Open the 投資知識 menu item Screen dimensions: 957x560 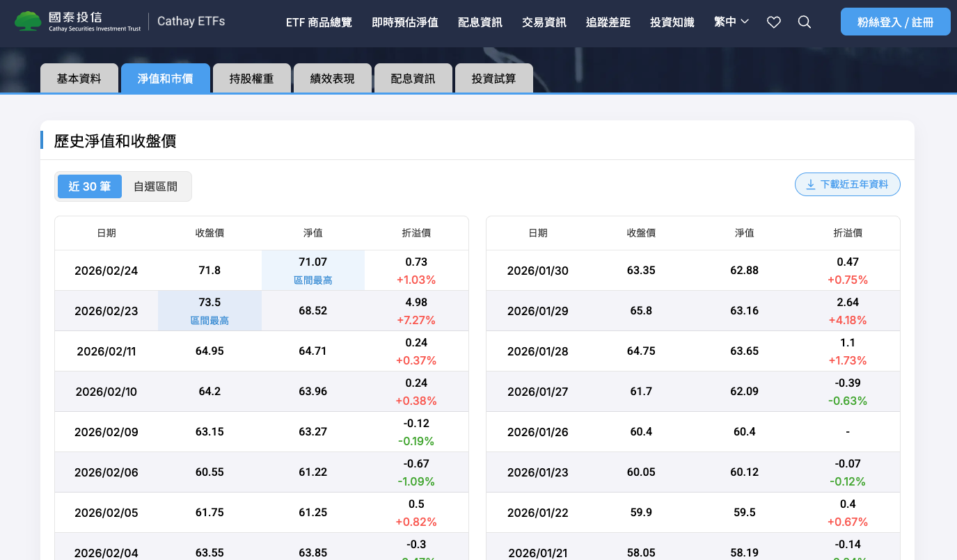coord(672,22)
